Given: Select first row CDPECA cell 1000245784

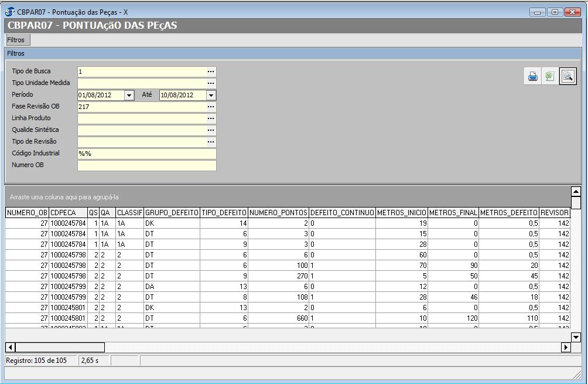Looking at the screenshot, I should pos(68,223).
